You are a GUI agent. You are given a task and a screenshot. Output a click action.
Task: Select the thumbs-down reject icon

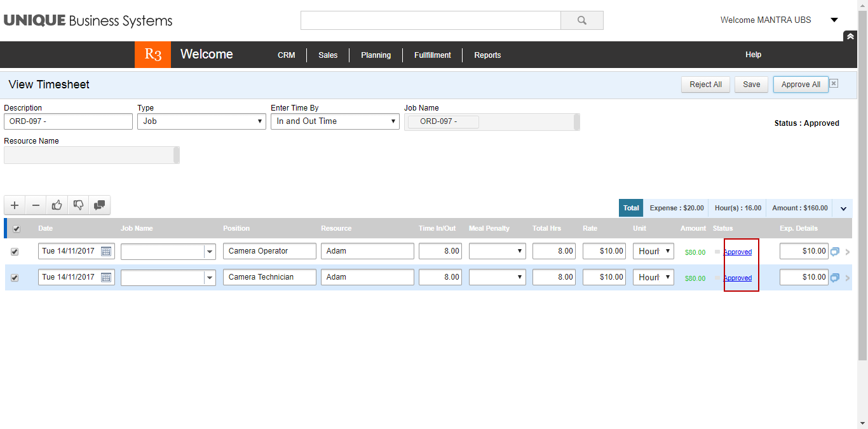[x=78, y=205]
